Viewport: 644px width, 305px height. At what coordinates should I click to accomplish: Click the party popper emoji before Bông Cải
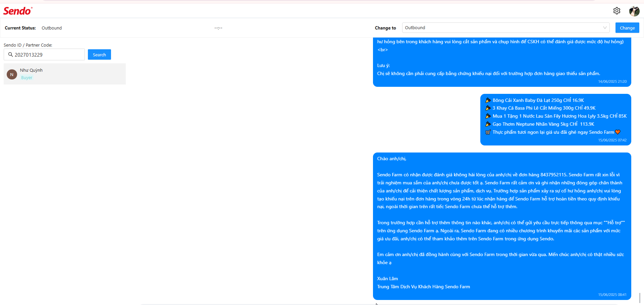488,100
